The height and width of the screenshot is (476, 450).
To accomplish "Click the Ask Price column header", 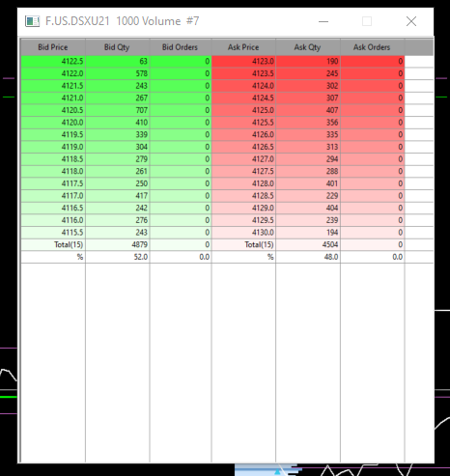I will pyautogui.click(x=243, y=47).
